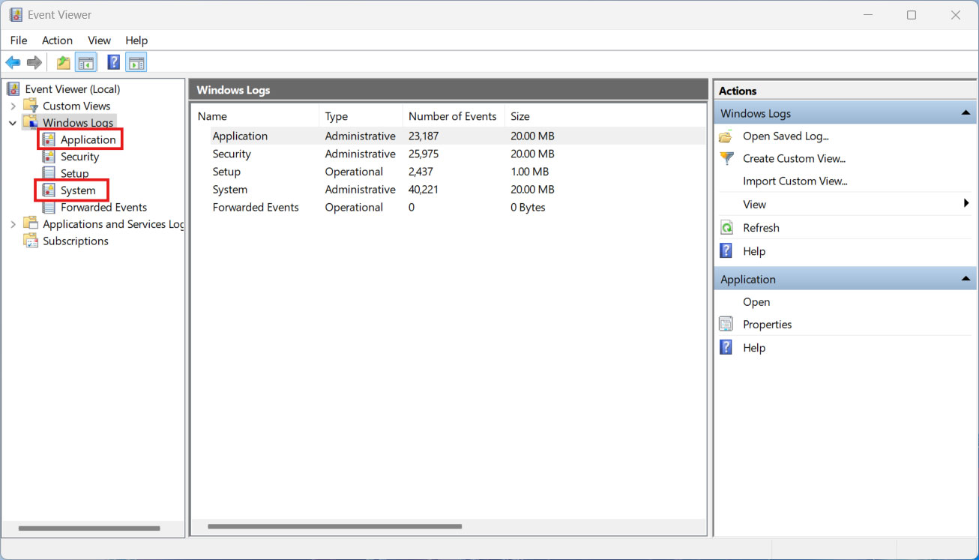Toggle the Show/Hide Console Tree icon

85,63
